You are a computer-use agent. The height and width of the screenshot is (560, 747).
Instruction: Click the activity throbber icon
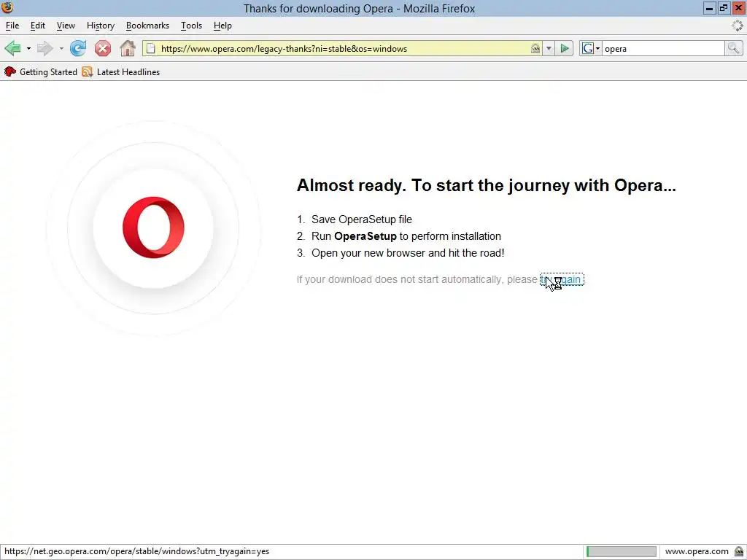coord(738,26)
